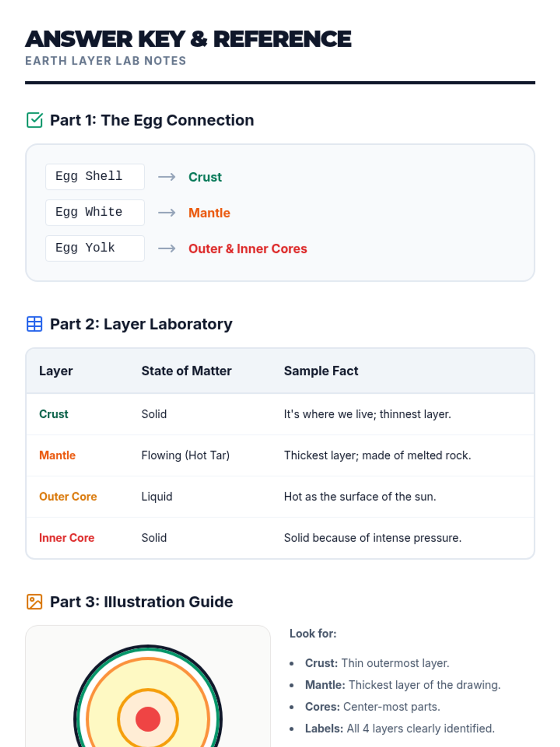Screen dimensions: 560x747
Task: Click the State of Matter column header
Action: point(186,371)
